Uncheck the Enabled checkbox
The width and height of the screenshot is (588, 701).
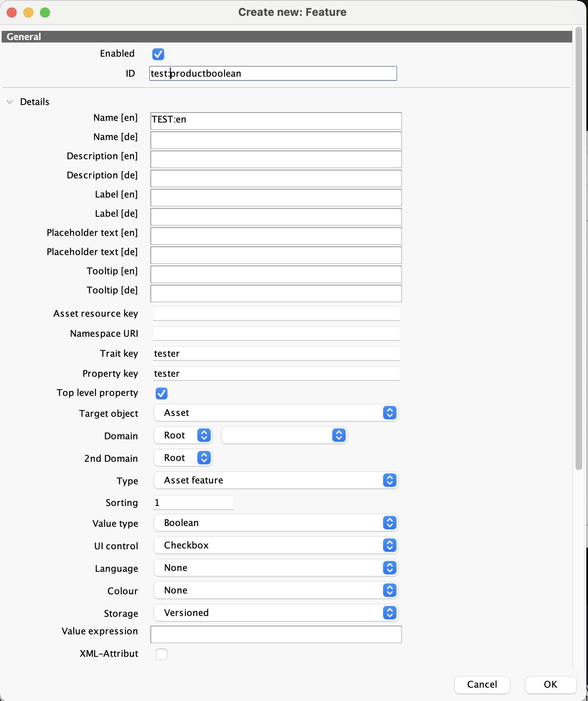coord(158,54)
